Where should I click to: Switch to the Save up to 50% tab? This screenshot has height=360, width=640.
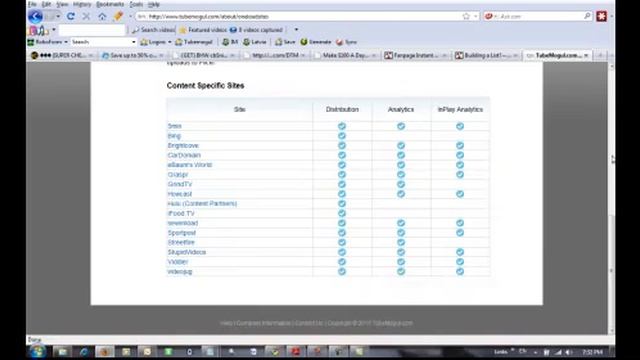coord(133,55)
